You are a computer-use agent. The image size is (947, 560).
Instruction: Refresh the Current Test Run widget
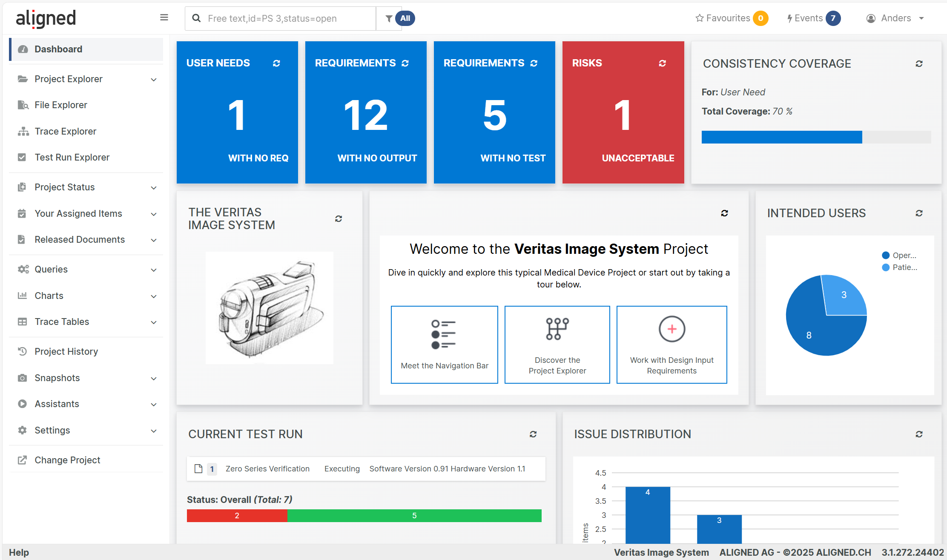533,434
